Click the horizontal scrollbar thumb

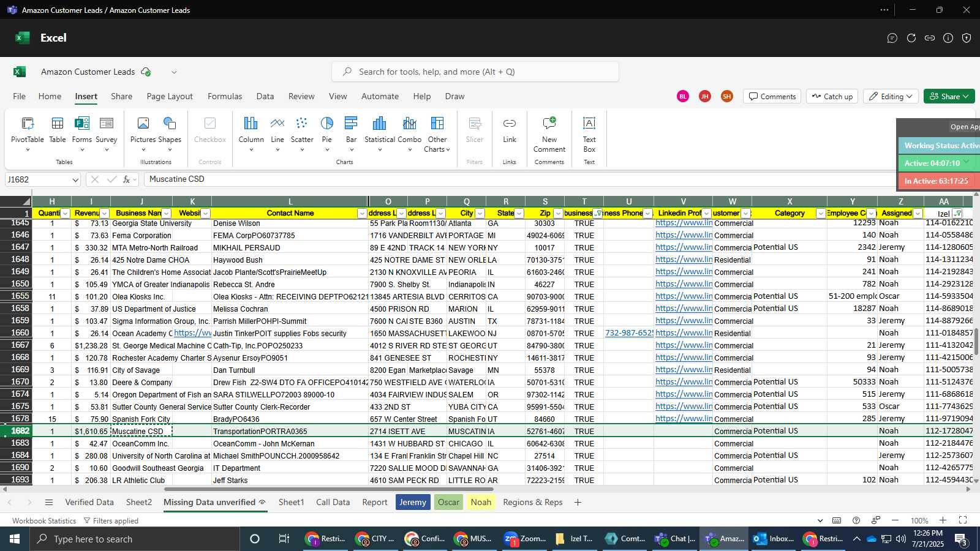pos(328,489)
